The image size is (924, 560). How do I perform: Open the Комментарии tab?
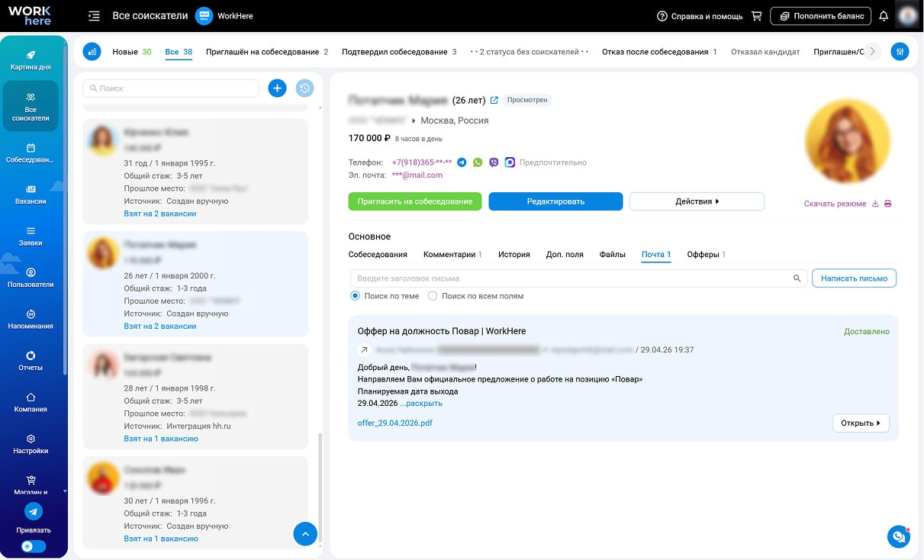(x=453, y=255)
